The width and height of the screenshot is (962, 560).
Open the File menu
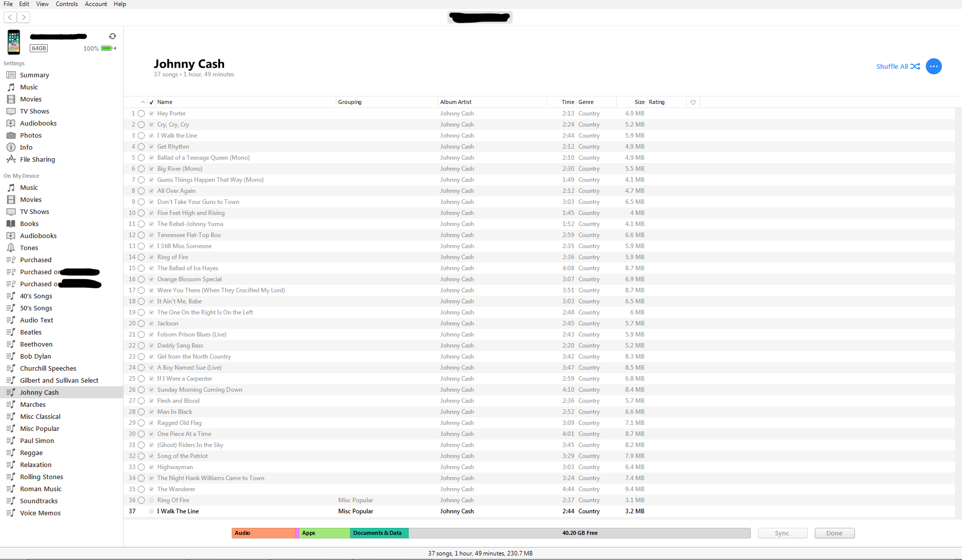[x=8, y=4]
